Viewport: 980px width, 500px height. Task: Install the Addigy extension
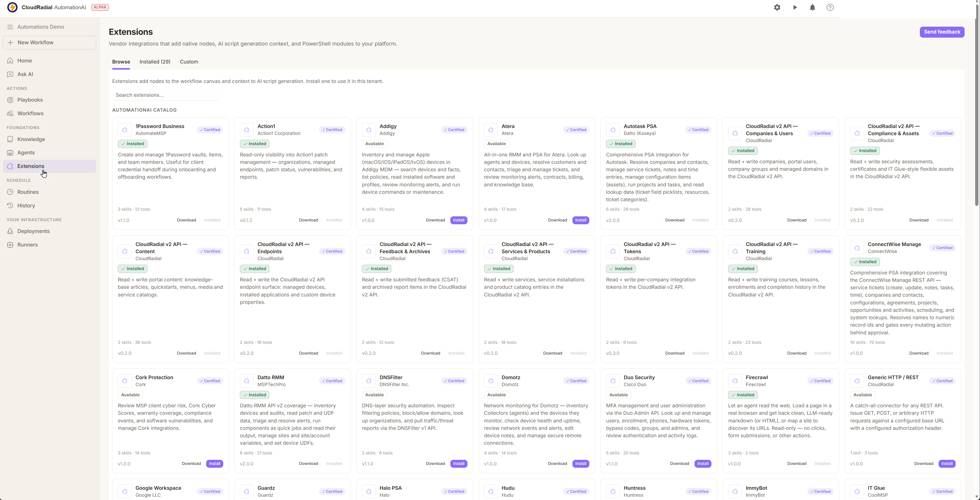[459, 220]
